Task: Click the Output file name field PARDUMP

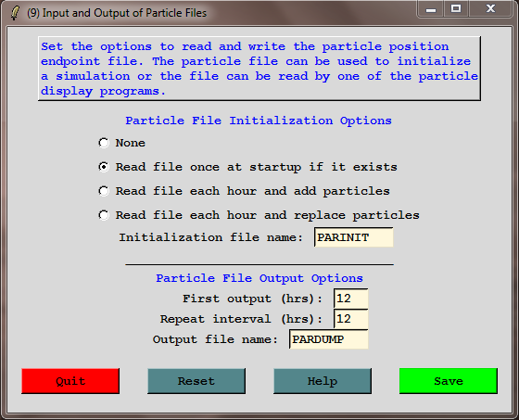Action: pos(329,339)
